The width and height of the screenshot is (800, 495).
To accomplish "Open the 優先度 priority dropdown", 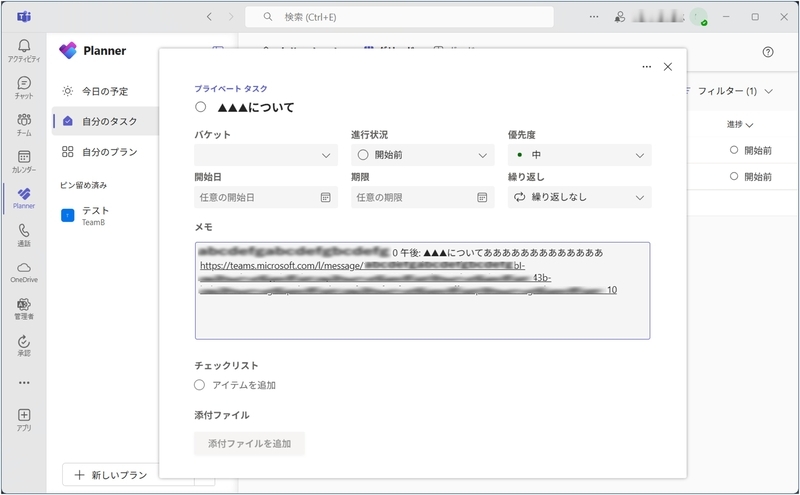I will (579, 155).
